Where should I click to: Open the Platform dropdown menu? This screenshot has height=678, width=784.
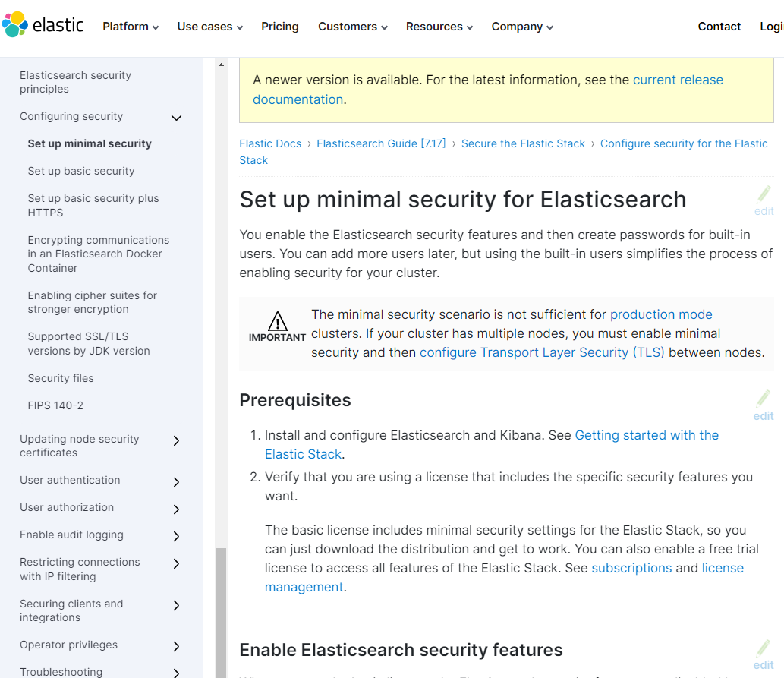click(x=131, y=27)
